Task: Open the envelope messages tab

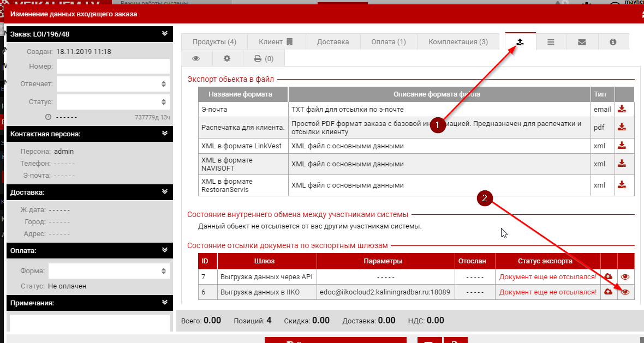Action: pyautogui.click(x=582, y=42)
